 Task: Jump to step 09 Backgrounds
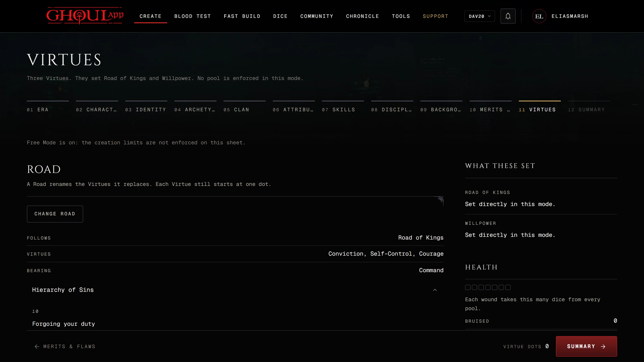pos(441,107)
